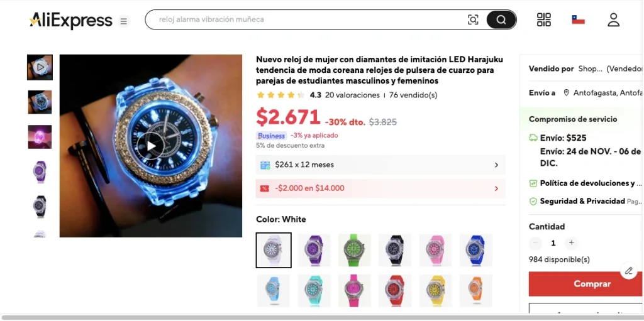The width and height of the screenshot is (644, 321).
Task: Click the black search magnifier button
Action: click(501, 19)
